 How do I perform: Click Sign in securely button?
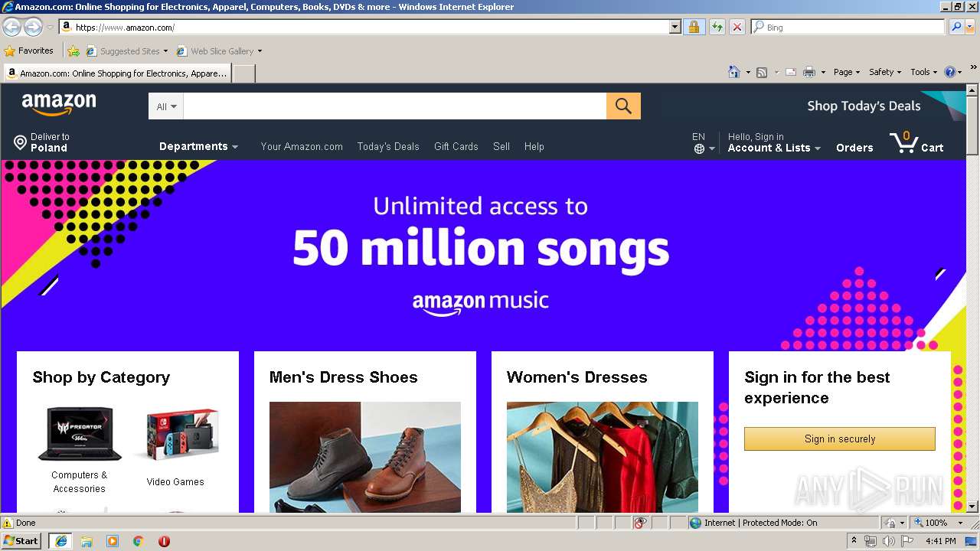tap(840, 439)
